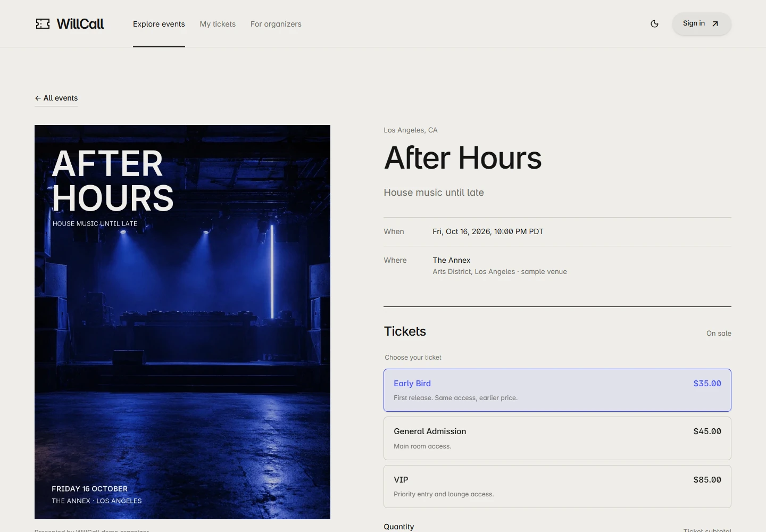Screen dimensions: 766x532
Task: Click the 'Choose your ticket' label
Action: 413,358
